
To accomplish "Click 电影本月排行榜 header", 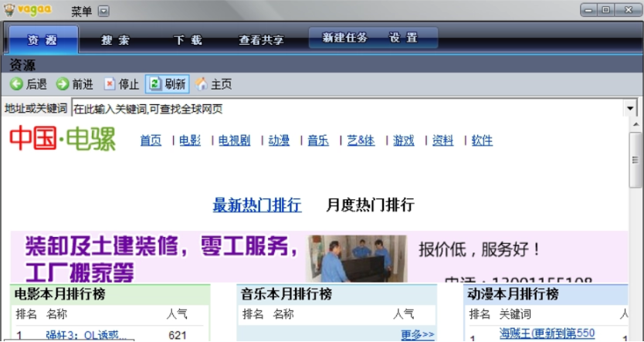I will click(x=60, y=294).
